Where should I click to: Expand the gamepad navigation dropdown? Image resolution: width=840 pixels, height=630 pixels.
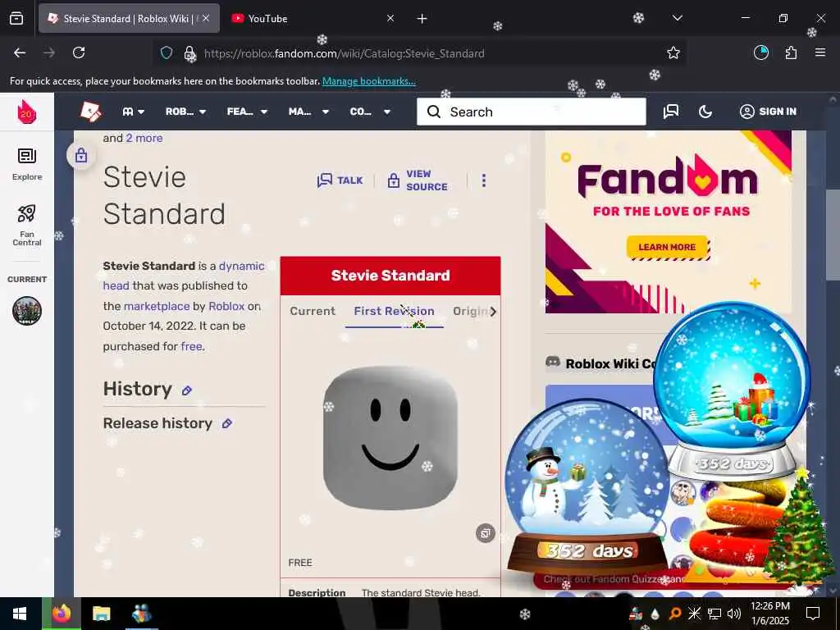(x=134, y=112)
